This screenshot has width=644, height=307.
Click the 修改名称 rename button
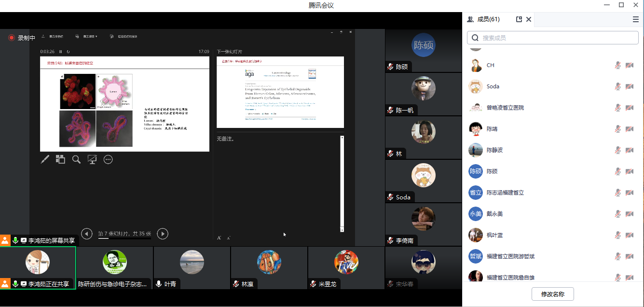(552, 294)
